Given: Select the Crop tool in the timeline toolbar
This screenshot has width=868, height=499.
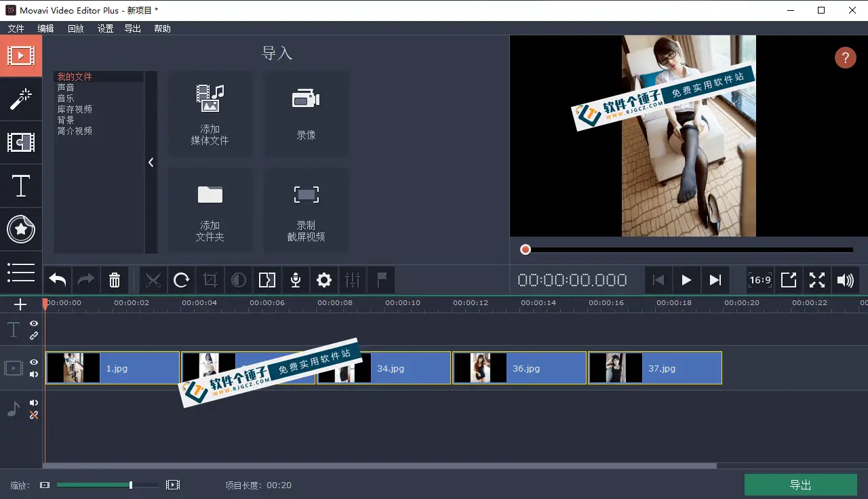Looking at the screenshot, I should (x=210, y=279).
